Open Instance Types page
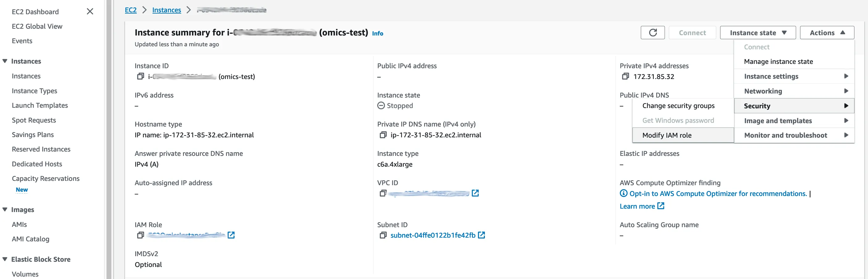The image size is (868, 279). (34, 91)
